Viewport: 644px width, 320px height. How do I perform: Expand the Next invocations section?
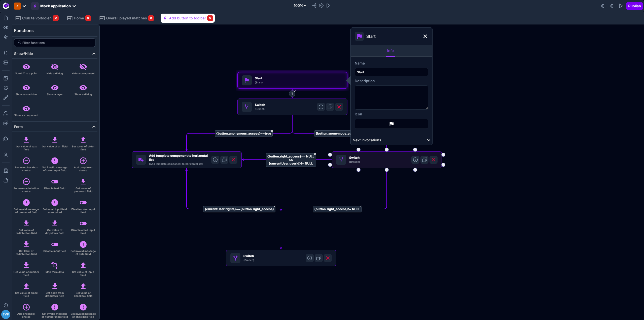pos(391,140)
